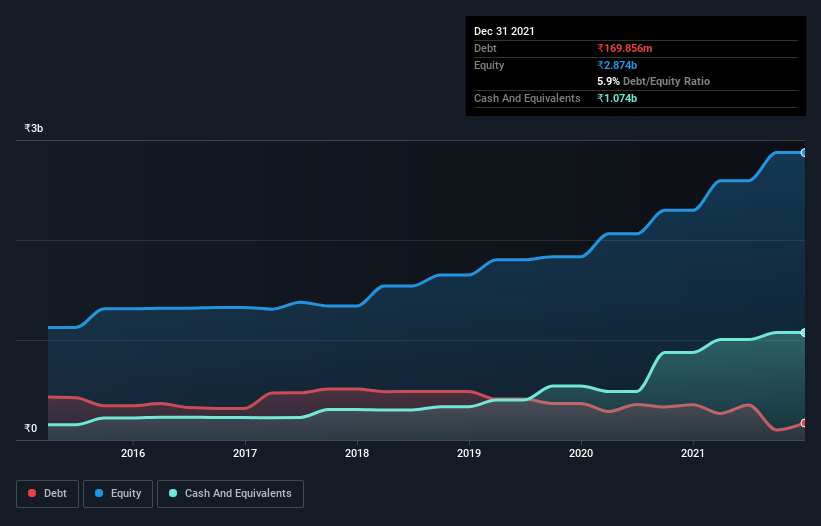
Task: Click the ₹2.874b equity value
Action: (x=617, y=65)
